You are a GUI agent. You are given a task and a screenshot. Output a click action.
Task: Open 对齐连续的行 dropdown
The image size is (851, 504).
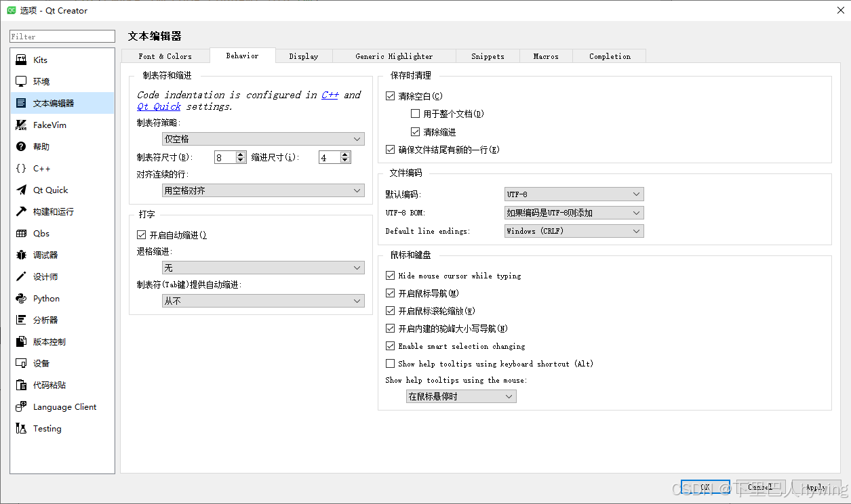pos(263,191)
